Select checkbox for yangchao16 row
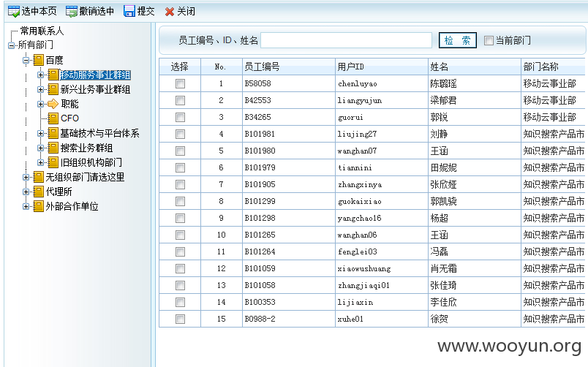Viewport: 588px width, 367px height. [181, 218]
